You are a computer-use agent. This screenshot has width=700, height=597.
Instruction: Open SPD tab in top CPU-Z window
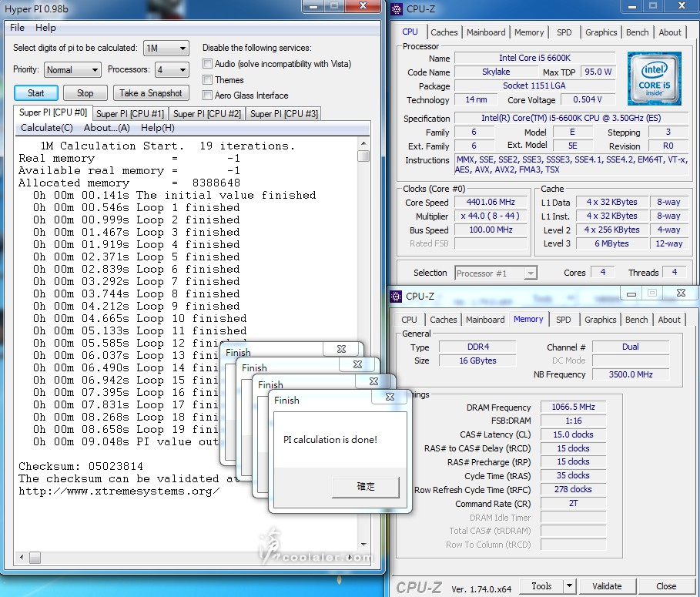[564, 32]
